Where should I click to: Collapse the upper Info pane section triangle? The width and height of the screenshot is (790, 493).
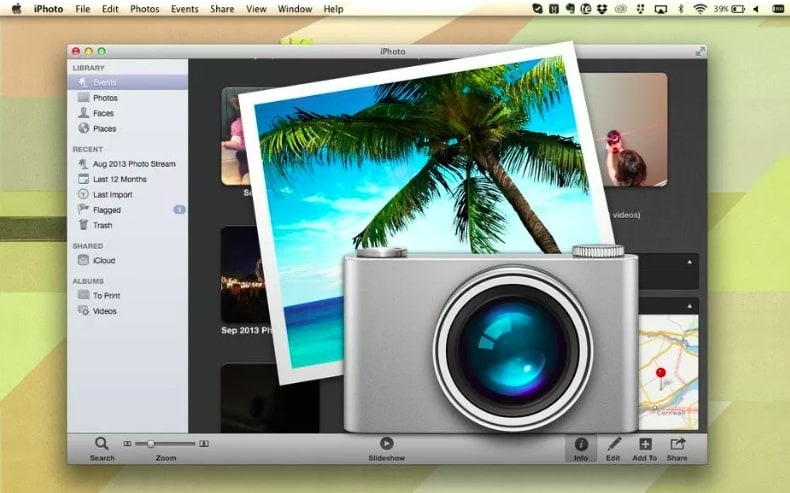click(x=689, y=262)
